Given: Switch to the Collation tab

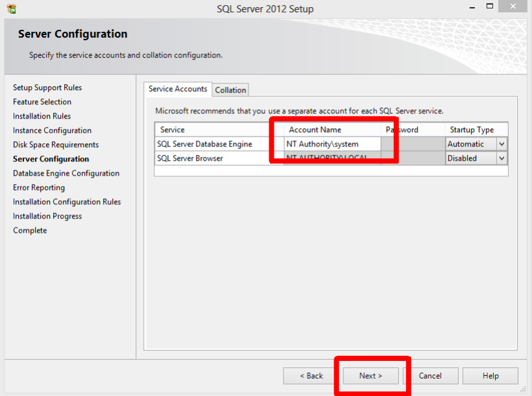Looking at the screenshot, I should tap(230, 90).
